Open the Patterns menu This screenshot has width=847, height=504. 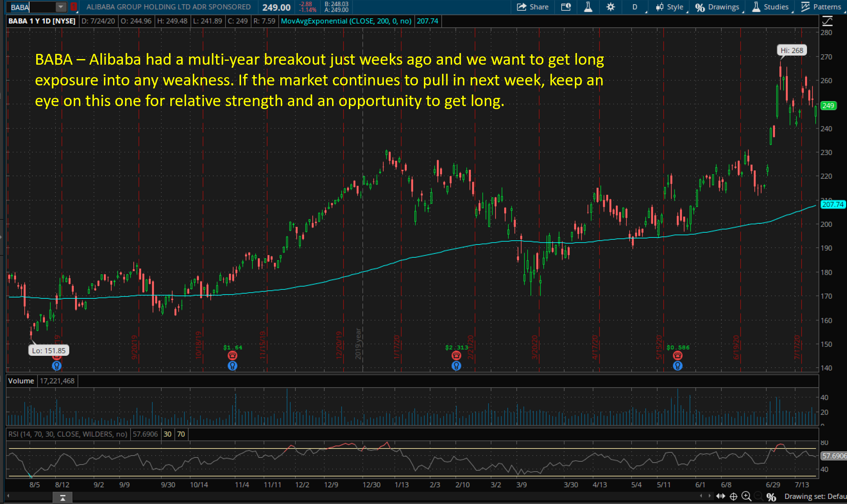pyautogui.click(x=822, y=7)
